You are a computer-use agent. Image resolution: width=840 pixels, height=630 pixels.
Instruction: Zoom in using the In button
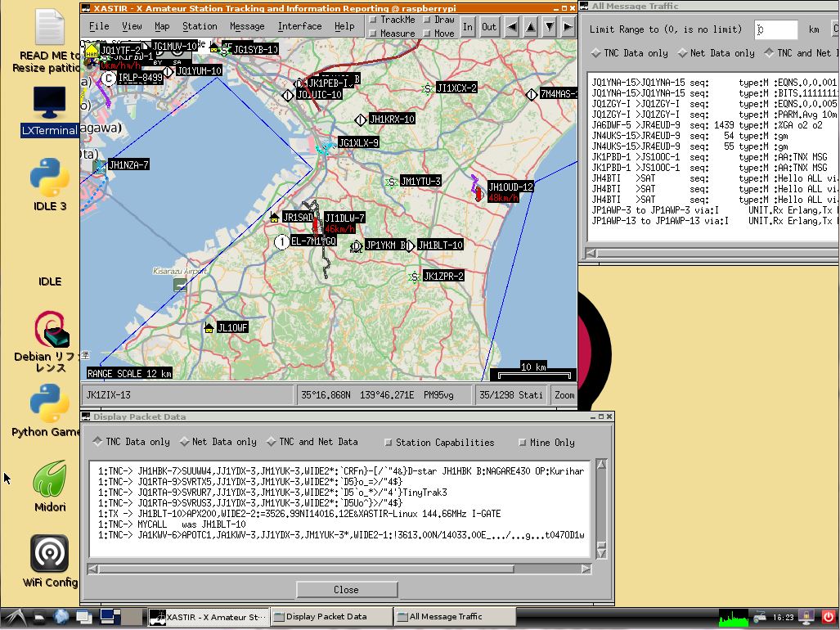pos(468,26)
